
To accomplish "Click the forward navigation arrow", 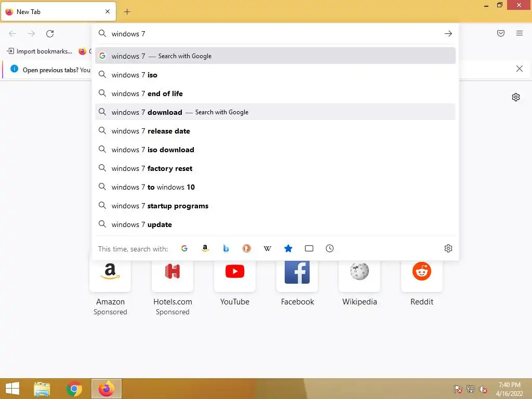I will pos(31,34).
